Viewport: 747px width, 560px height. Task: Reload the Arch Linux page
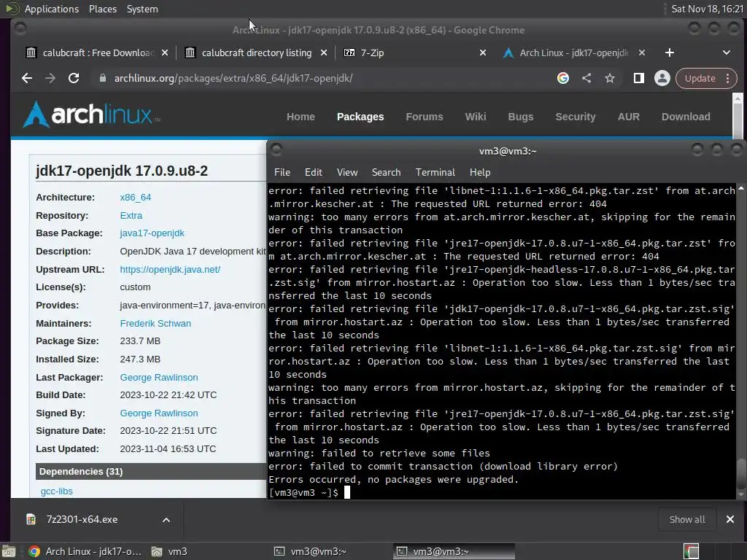coord(74,79)
